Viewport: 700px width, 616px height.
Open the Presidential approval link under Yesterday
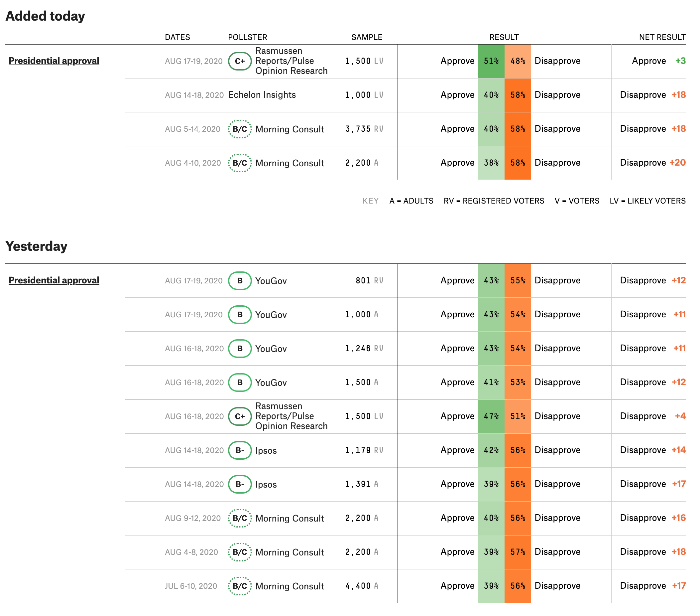pyautogui.click(x=54, y=280)
